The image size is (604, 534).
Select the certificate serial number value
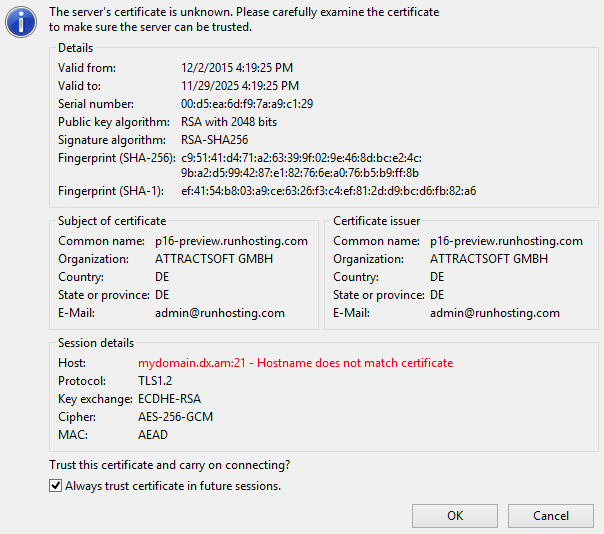tap(247, 104)
